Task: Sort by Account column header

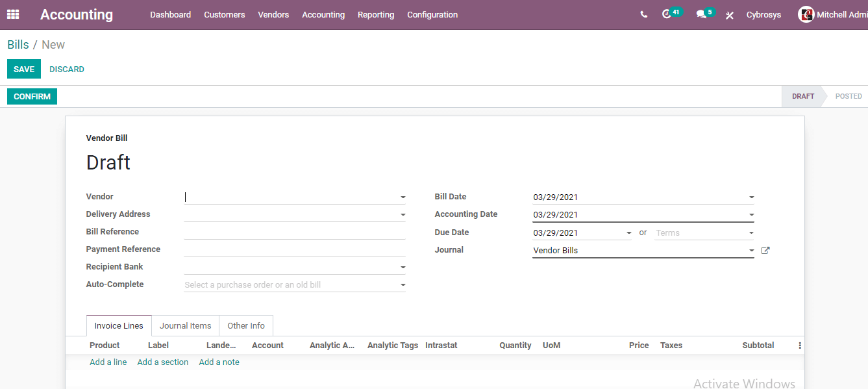Action: [x=267, y=345]
